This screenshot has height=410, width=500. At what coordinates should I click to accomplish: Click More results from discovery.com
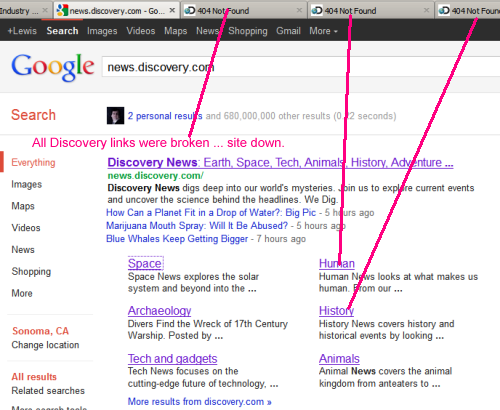pyautogui.click(x=199, y=402)
